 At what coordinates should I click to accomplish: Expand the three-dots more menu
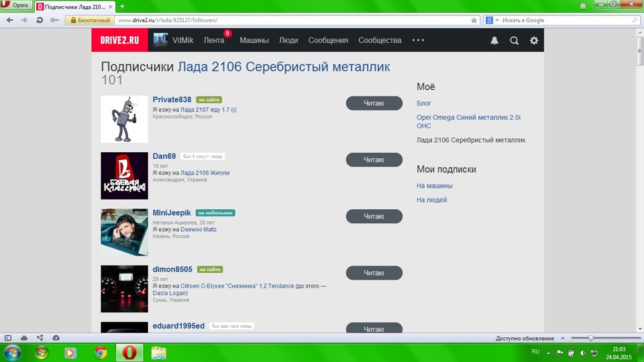[x=418, y=40]
